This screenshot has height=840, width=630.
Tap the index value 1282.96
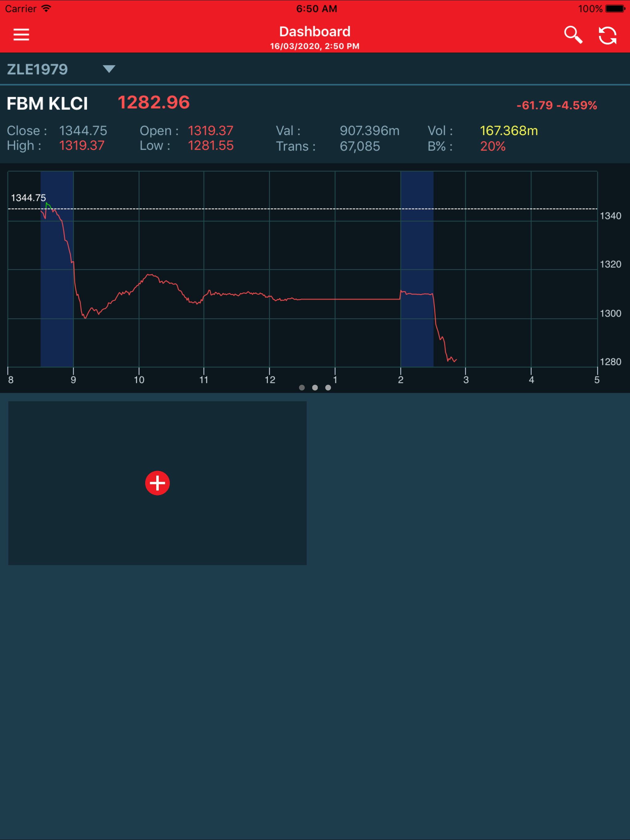[154, 102]
